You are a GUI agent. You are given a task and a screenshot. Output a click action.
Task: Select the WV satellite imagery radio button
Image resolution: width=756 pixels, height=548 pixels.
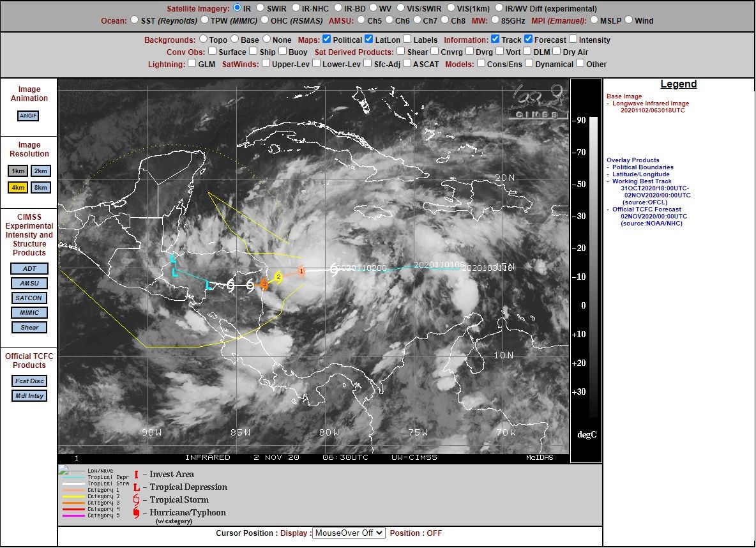point(373,8)
